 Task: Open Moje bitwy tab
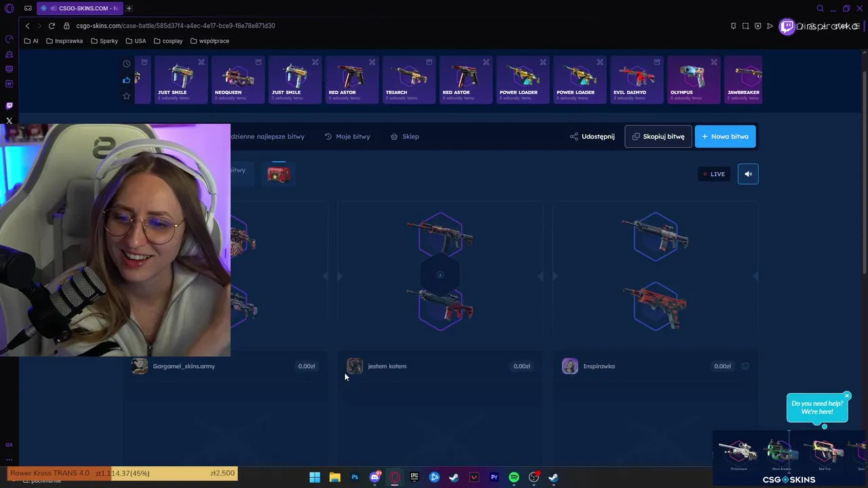[x=347, y=136]
